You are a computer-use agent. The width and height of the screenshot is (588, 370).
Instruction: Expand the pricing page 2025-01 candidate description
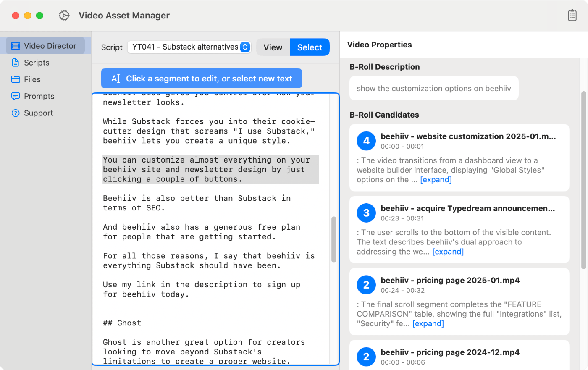[x=428, y=323]
